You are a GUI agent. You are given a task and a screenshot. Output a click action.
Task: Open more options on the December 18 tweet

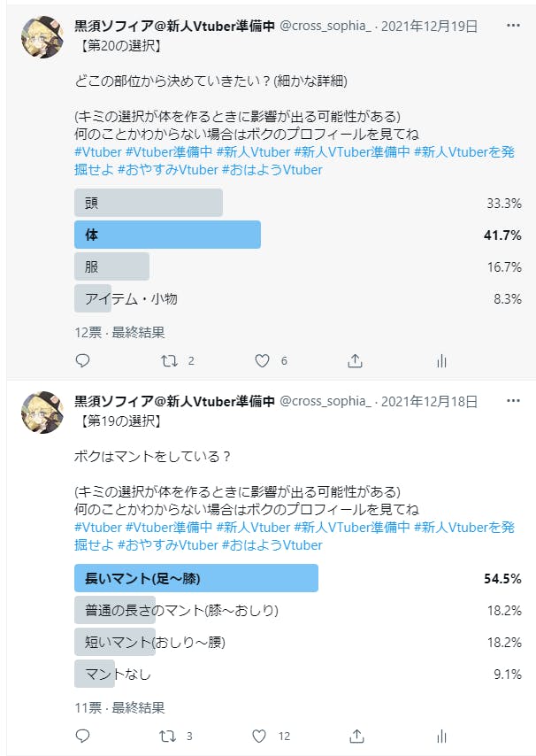[513, 401]
